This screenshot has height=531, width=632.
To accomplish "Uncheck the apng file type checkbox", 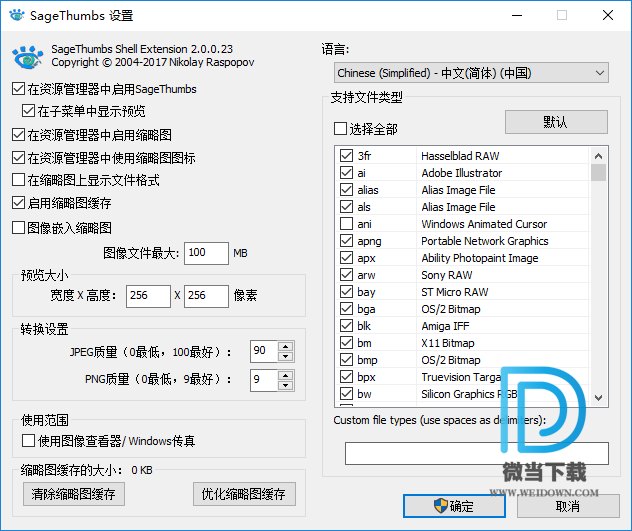I will coord(346,241).
